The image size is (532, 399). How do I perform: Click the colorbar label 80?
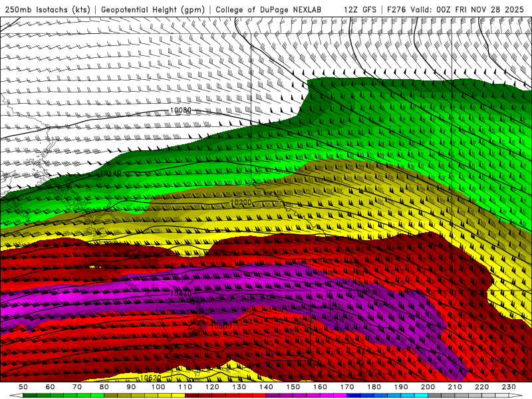tap(104, 387)
